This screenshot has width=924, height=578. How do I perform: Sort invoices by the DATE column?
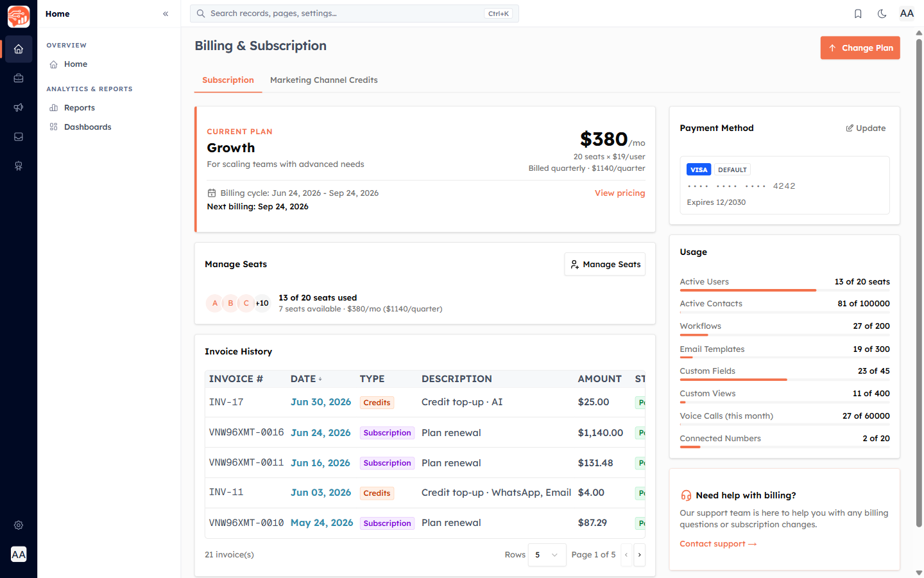tap(306, 379)
